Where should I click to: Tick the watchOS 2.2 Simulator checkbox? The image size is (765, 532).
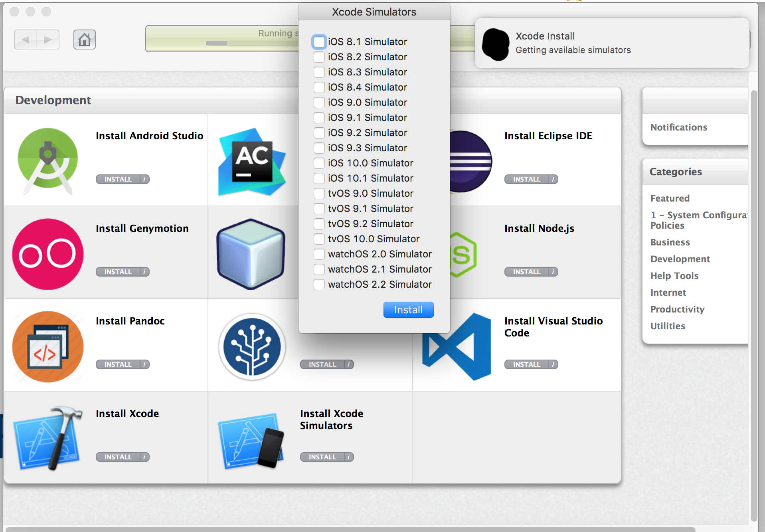click(x=319, y=285)
